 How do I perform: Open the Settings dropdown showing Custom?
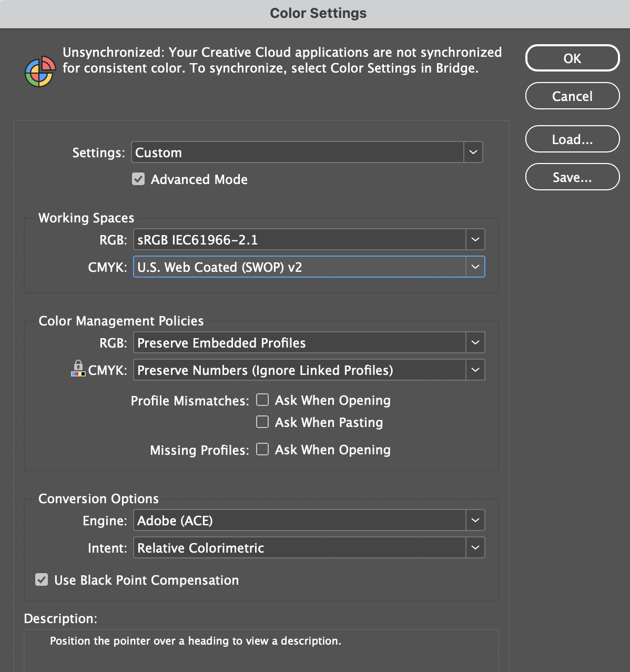point(473,152)
